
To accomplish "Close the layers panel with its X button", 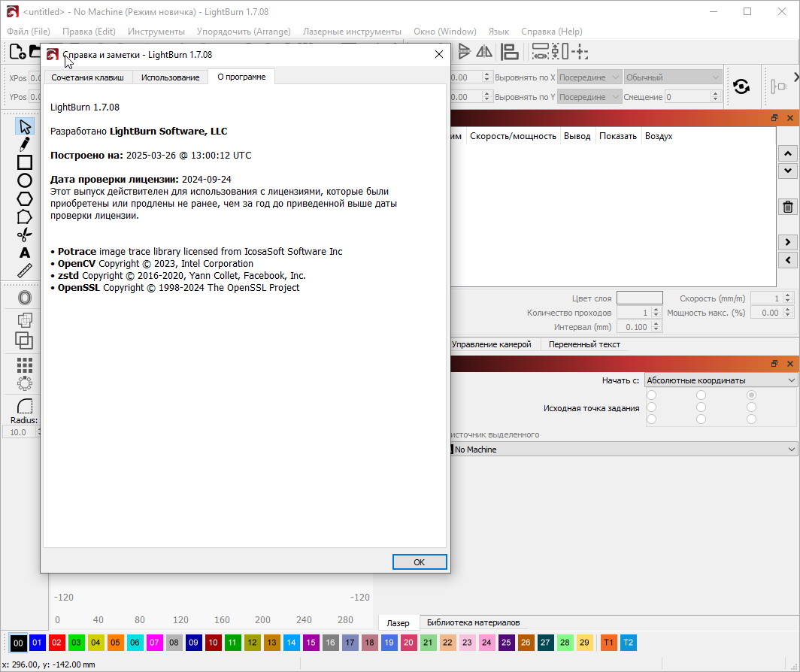I will tap(789, 118).
